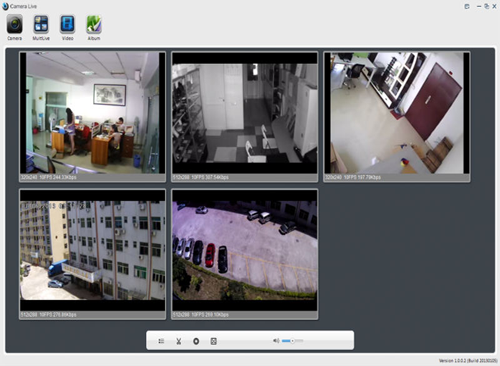
Task: Open the window options icon beside minimize
Action: coord(467,6)
